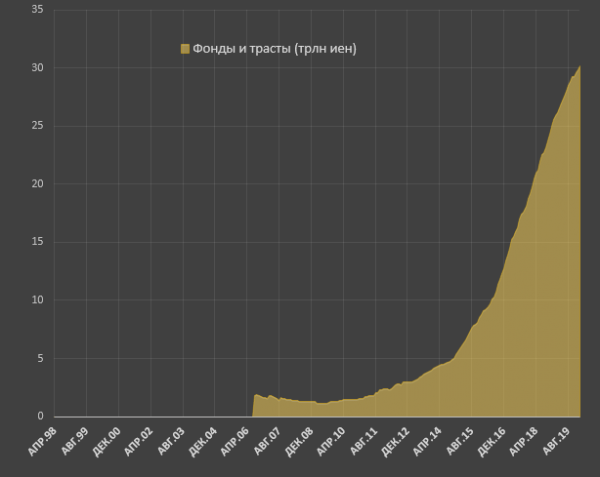Viewport: 600px width, 477px height.
Task: Click the 30 value on y-axis
Action: [37, 68]
